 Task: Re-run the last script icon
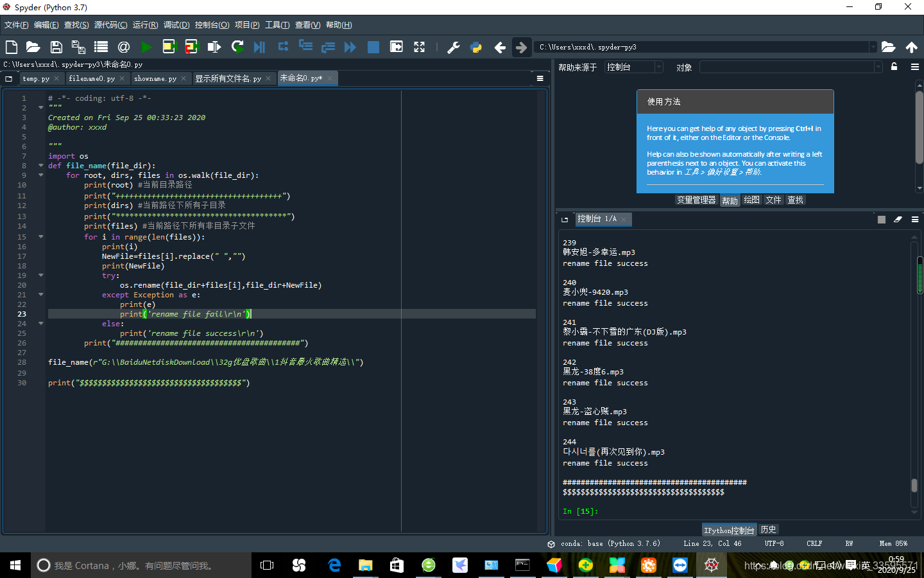[237, 47]
